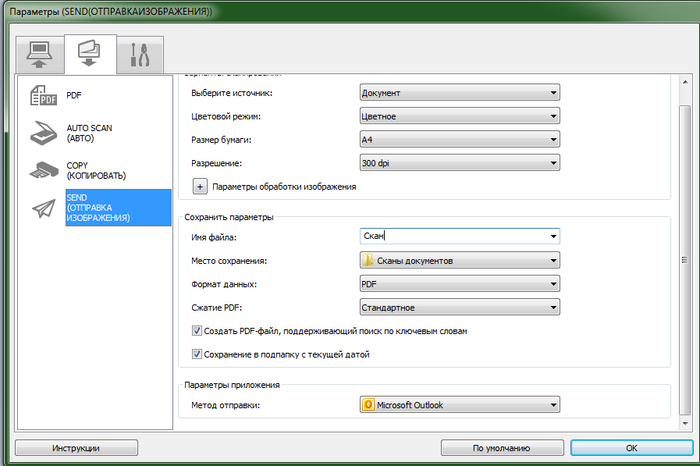The height and width of the screenshot is (466, 700).
Task: Disable saving to subfolder with current date
Action: (196, 353)
